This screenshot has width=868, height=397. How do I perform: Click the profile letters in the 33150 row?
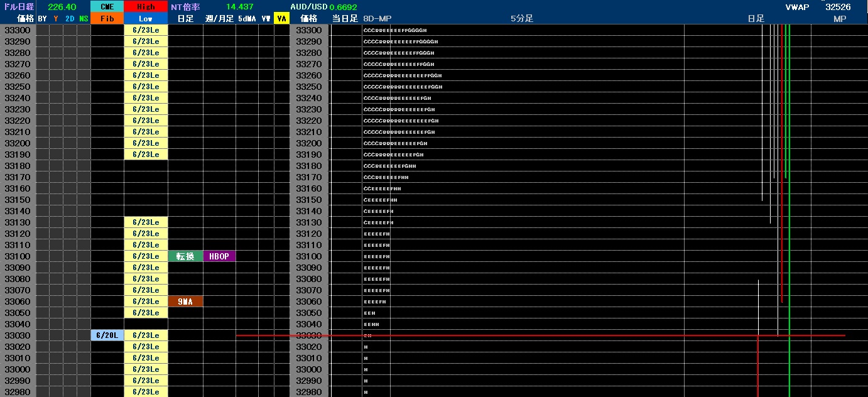point(380,200)
